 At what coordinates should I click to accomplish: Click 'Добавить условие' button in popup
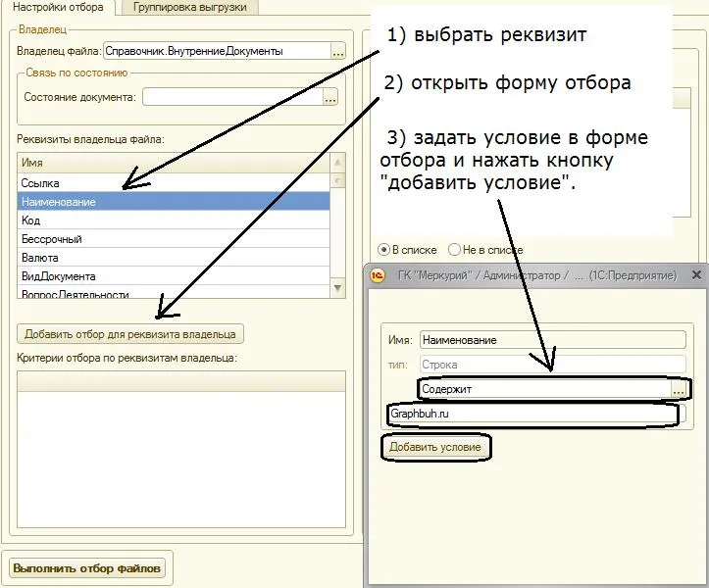[435, 447]
